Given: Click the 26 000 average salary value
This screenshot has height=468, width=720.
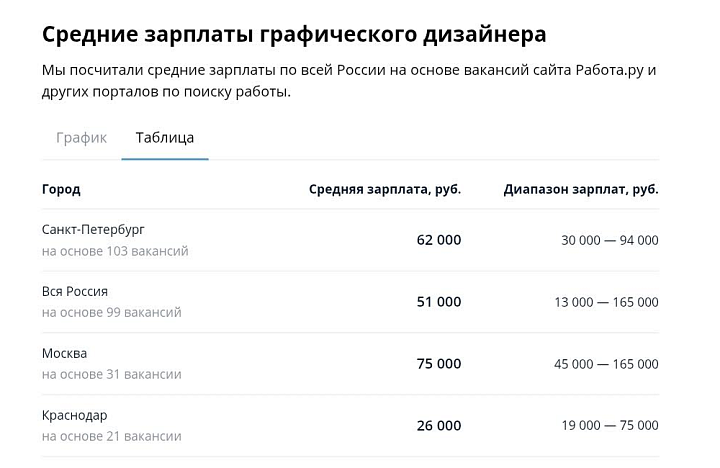Looking at the screenshot, I should 438,426.
